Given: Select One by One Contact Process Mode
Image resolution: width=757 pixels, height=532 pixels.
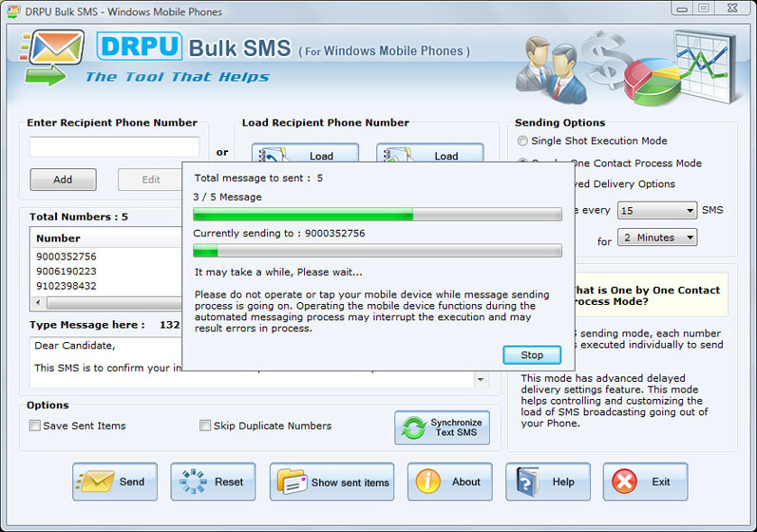Looking at the screenshot, I should 522,160.
